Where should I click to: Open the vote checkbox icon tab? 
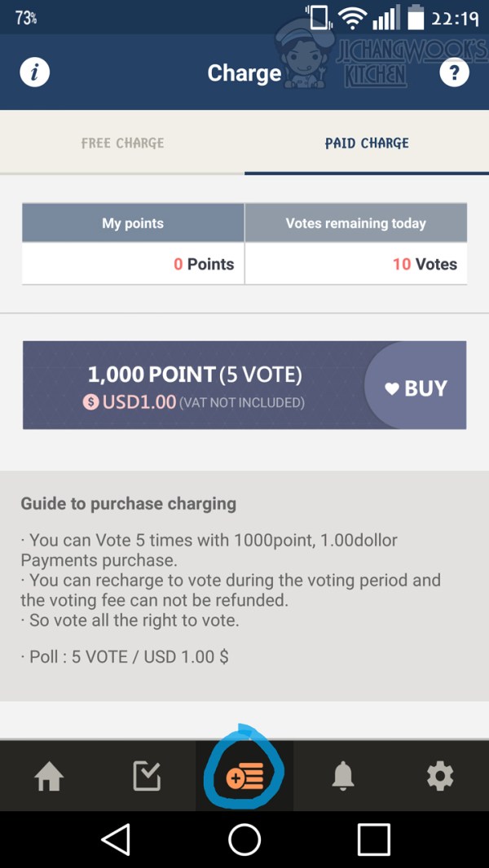tap(147, 778)
